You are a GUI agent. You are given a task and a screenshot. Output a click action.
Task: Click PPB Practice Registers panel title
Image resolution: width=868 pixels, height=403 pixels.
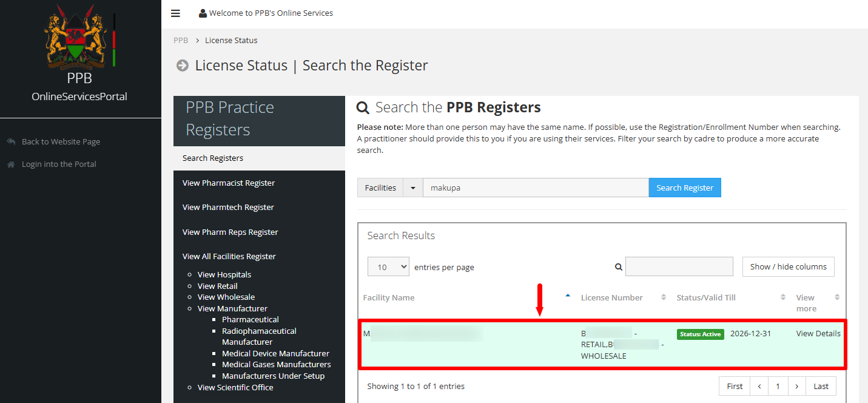(x=230, y=118)
